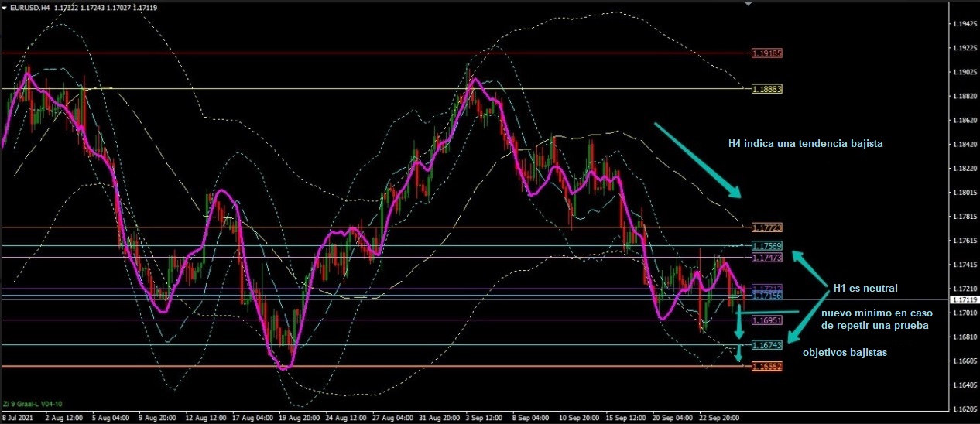Click the EURUSD,H4 chart title text
Image resolution: width=980 pixels, height=424 pixels.
31,7
